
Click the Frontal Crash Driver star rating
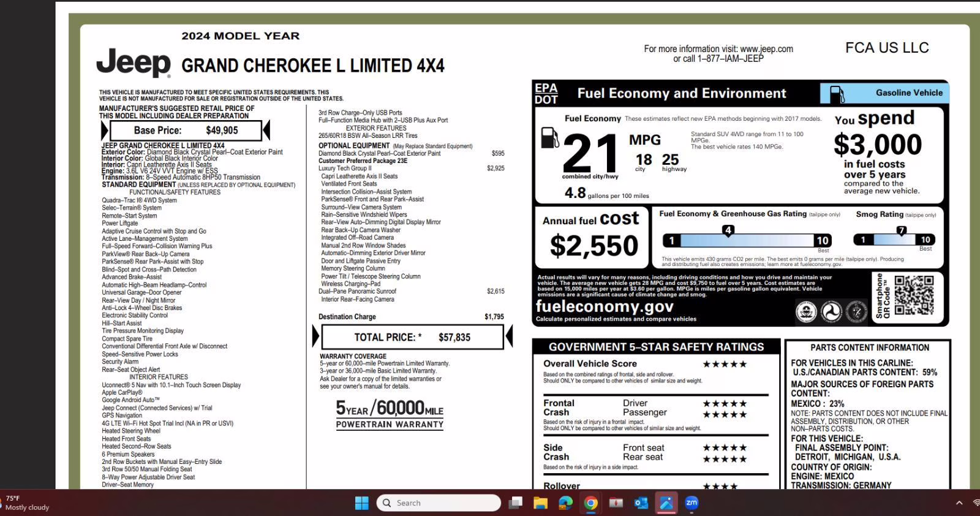point(725,404)
